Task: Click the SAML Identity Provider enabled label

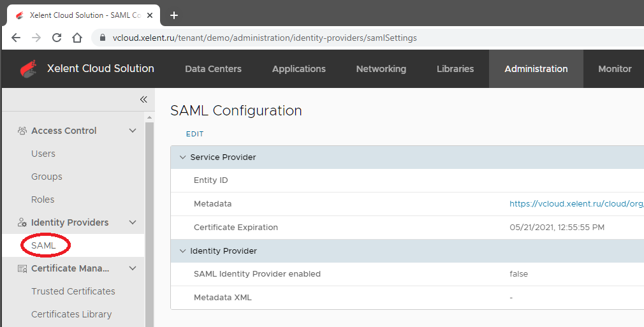Action: (257, 274)
